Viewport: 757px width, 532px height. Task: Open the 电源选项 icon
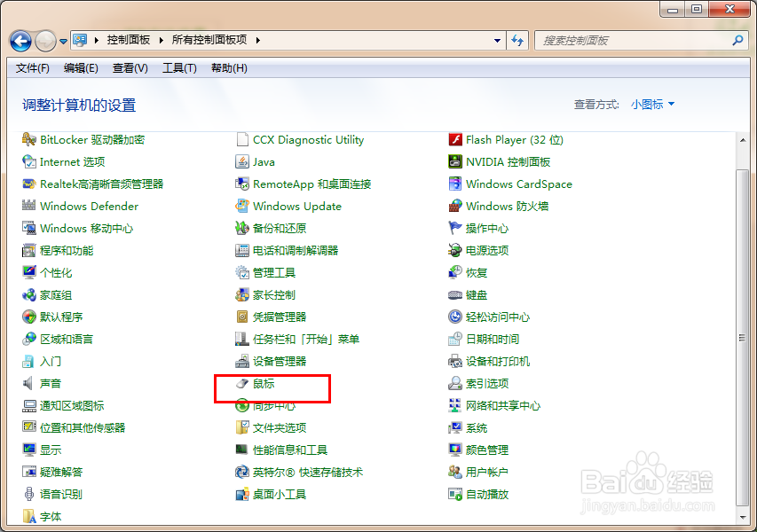pos(455,250)
